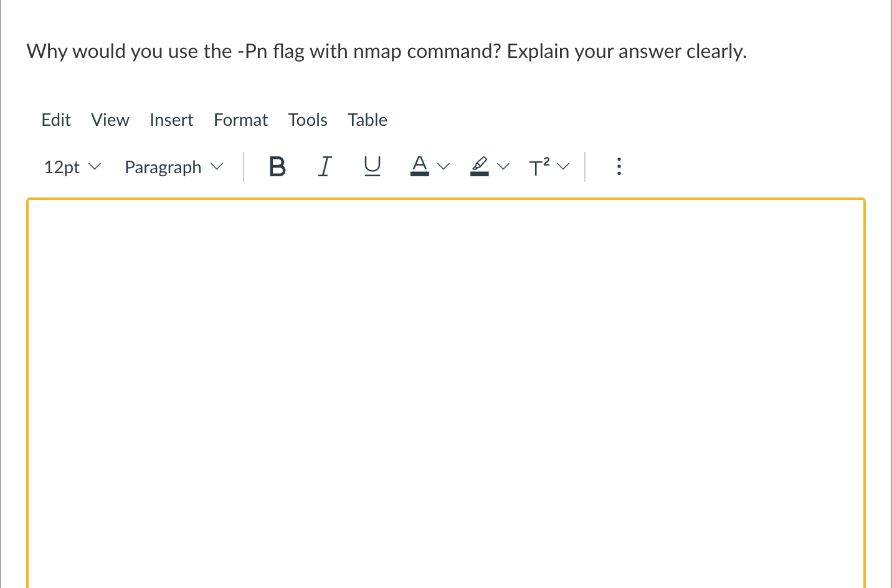Expand the superscript options chevron
The image size is (892, 588).
click(x=562, y=166)
